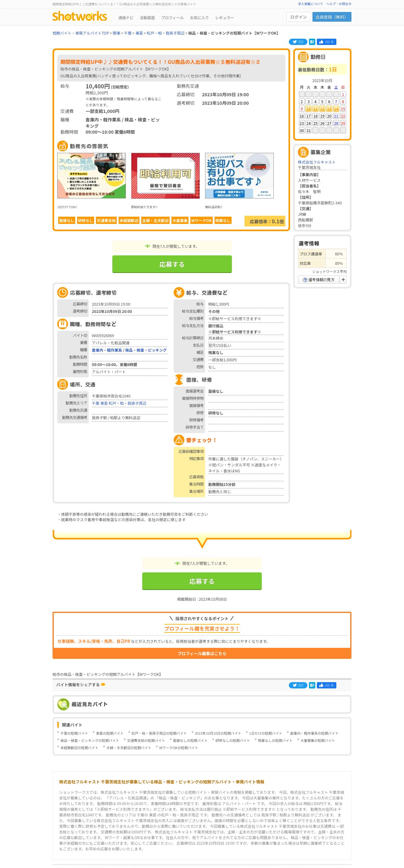Open 求人掲載について link

click(x=310, y=4)
